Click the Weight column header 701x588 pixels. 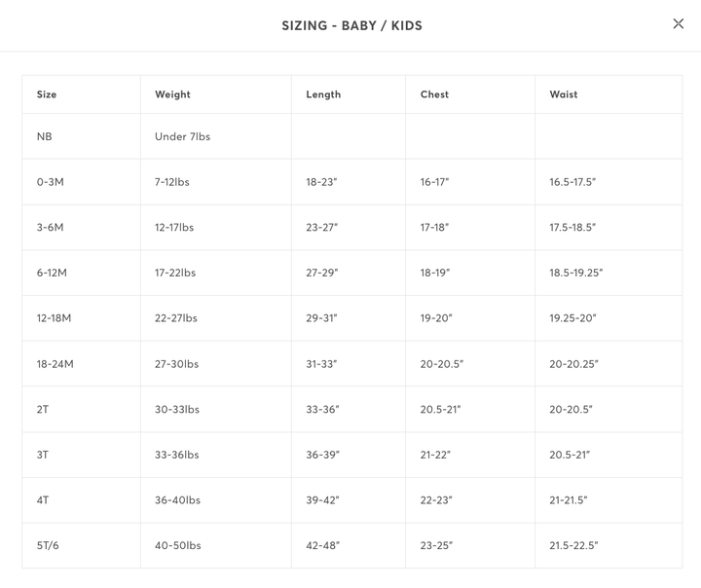click(172, 94)
